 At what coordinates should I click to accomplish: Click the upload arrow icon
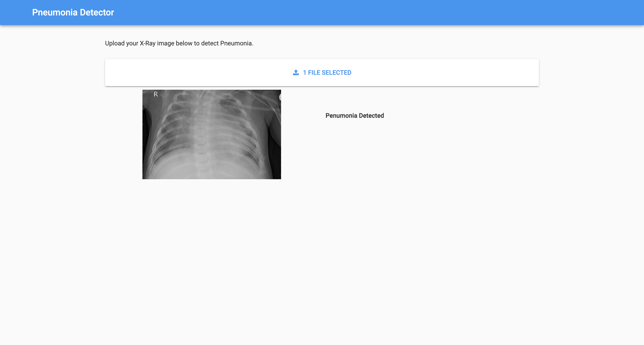point(296,72)
